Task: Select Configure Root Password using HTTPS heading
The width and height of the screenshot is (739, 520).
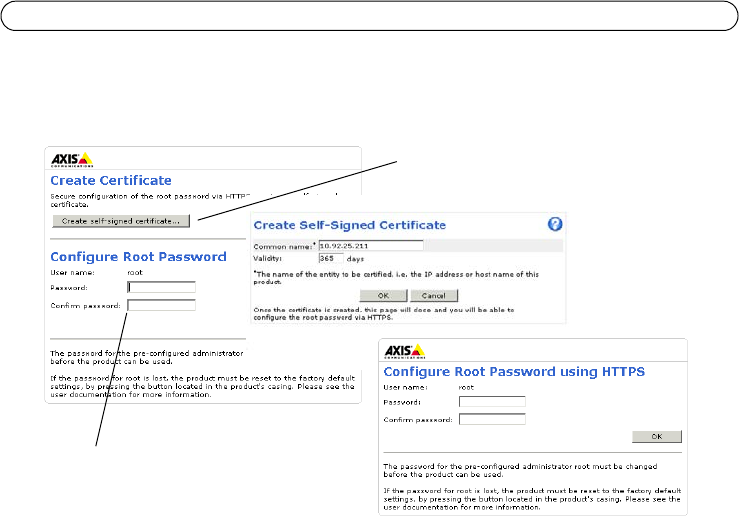Action: 514,372
